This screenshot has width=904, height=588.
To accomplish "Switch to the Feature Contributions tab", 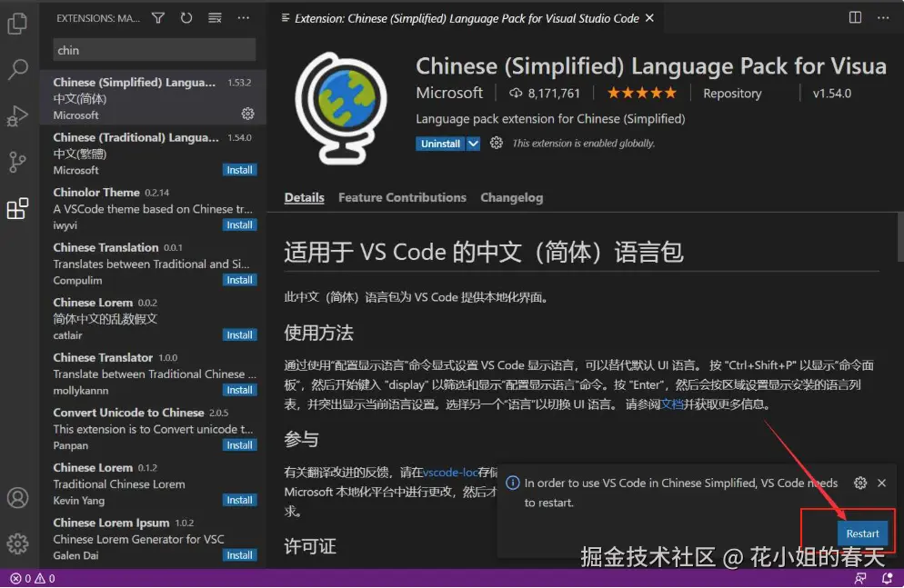I will click(402, 197).
